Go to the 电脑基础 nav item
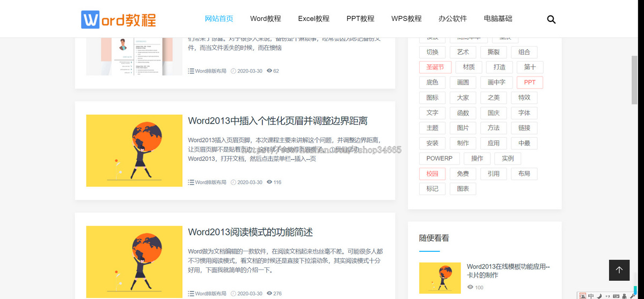The width and height of the screenshot is (644, 299). tap(498, 19)
